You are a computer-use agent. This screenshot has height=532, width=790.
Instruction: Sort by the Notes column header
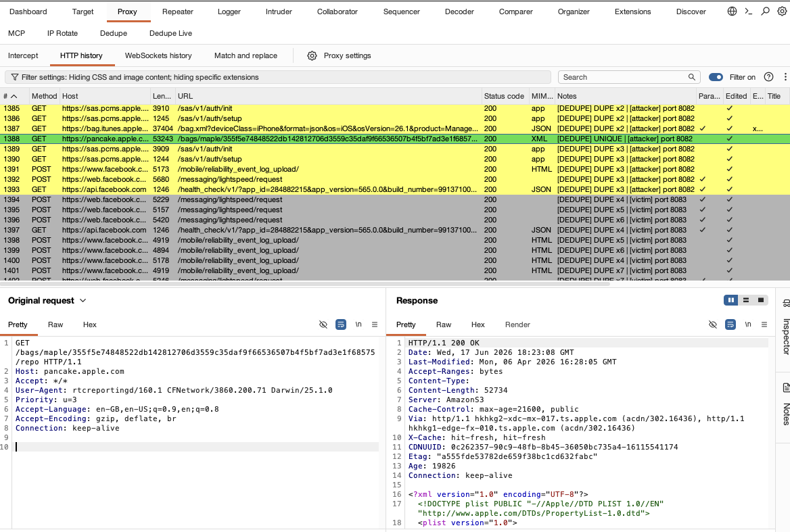coord(626,96)
